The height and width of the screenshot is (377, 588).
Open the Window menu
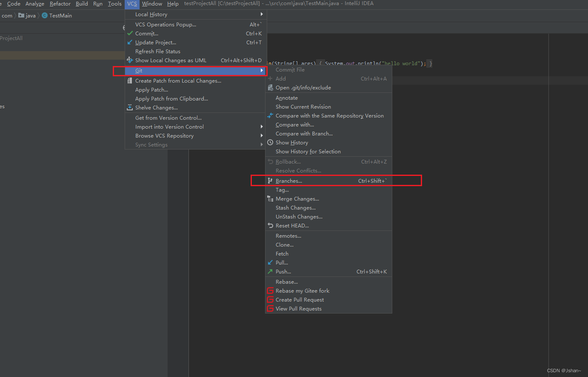click(x=152, y=4)
